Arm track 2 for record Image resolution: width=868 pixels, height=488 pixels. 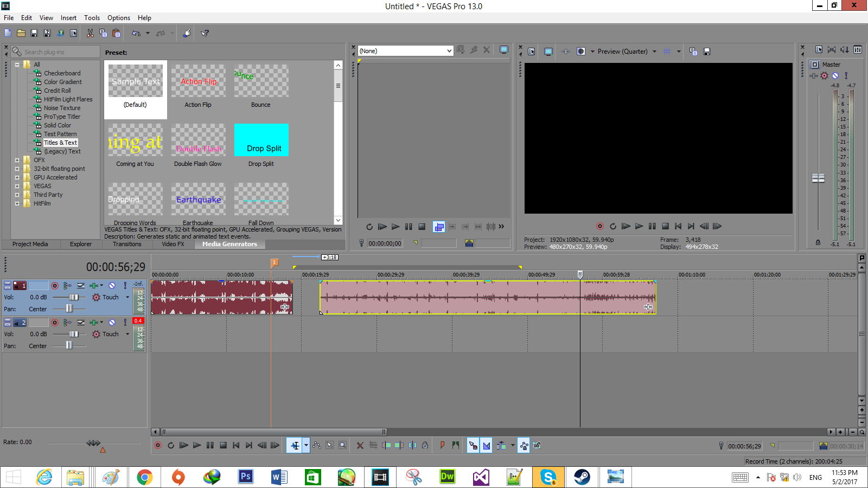point(55,322)
